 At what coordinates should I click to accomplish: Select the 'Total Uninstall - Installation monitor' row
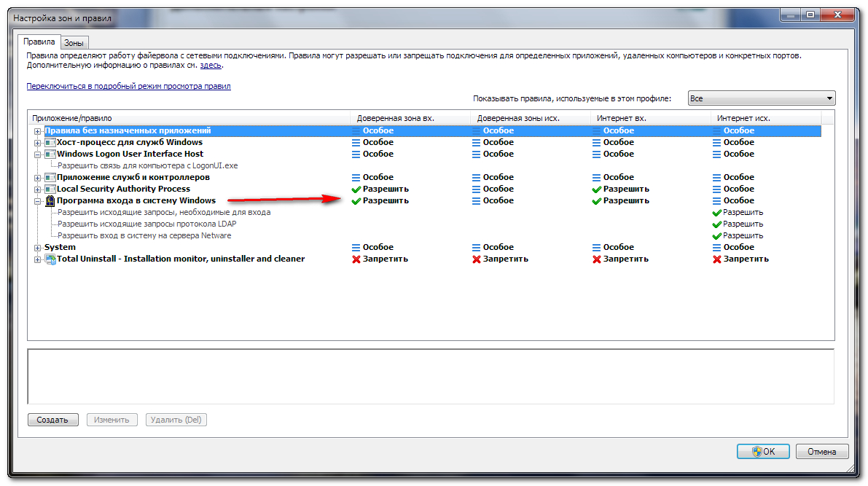coord(181,259)
